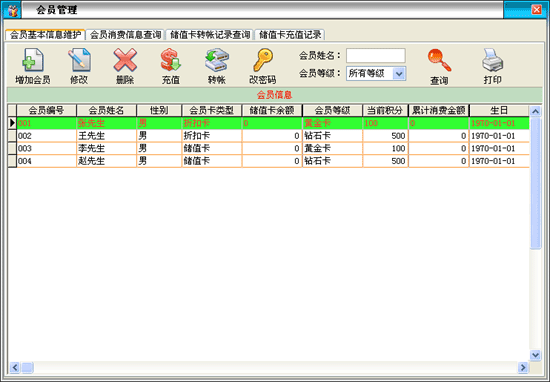Click the 删除 red X icon
Screen dimensions: 550x382
click(125, 60)
